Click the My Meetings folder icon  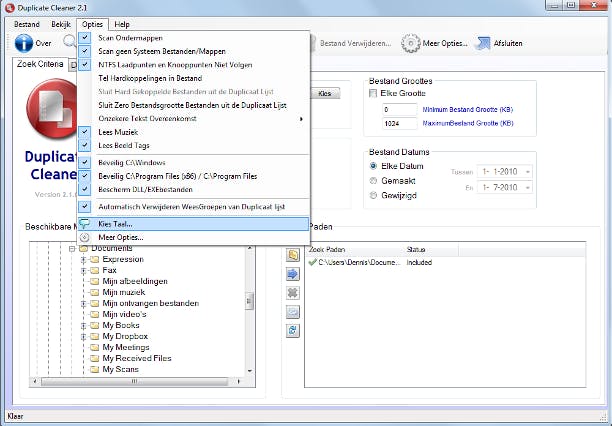[x=94, y=347]
